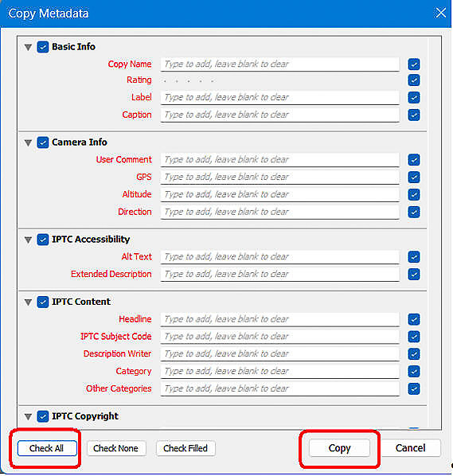
Task: Focus the Label input field
Action: point(280,98)
